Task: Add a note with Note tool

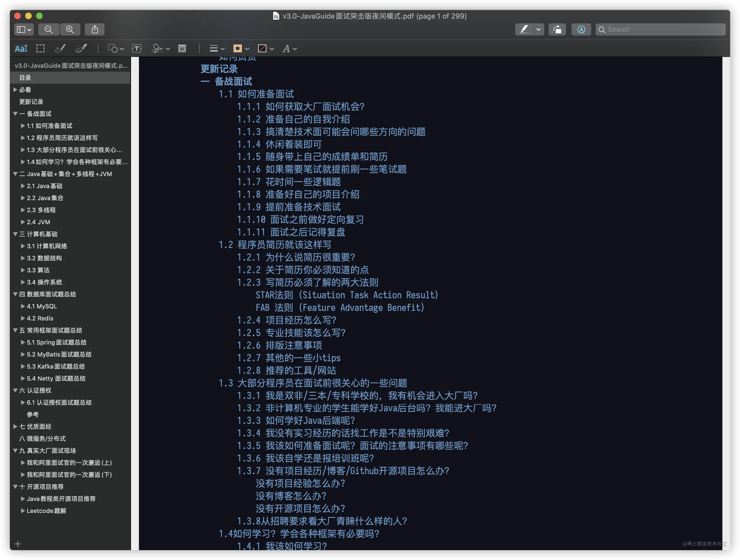Action: coord(182,49)
